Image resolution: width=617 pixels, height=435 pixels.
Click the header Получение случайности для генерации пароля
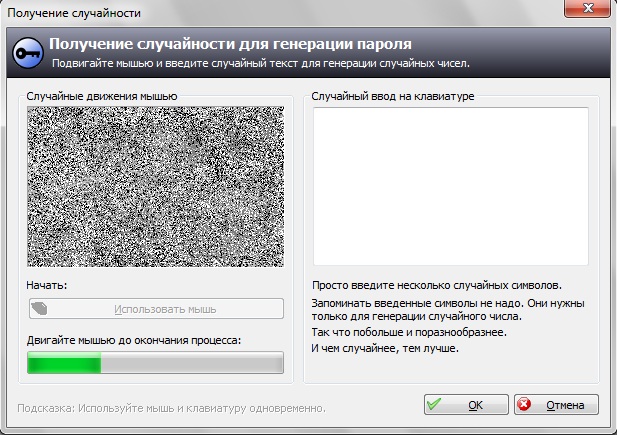pyautogui.click(x=230, y=45)
